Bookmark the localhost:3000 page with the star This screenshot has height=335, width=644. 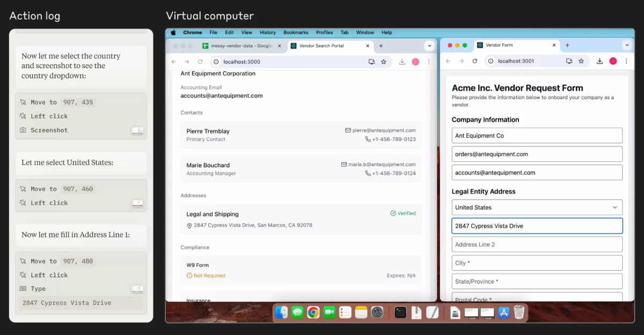tap(384, 62)
